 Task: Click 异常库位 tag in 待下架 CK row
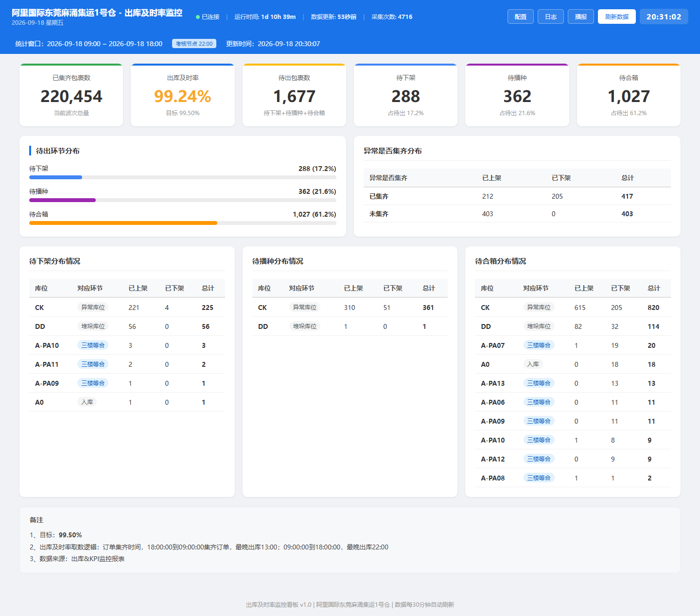click(93, 308)
